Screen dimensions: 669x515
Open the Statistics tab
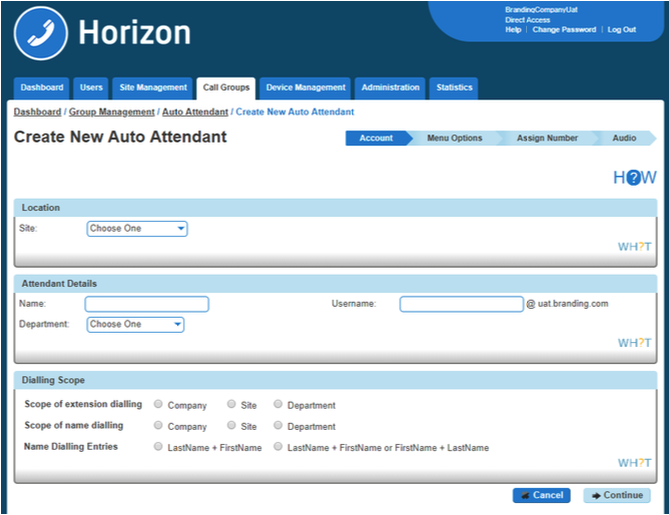click(454, 88)
